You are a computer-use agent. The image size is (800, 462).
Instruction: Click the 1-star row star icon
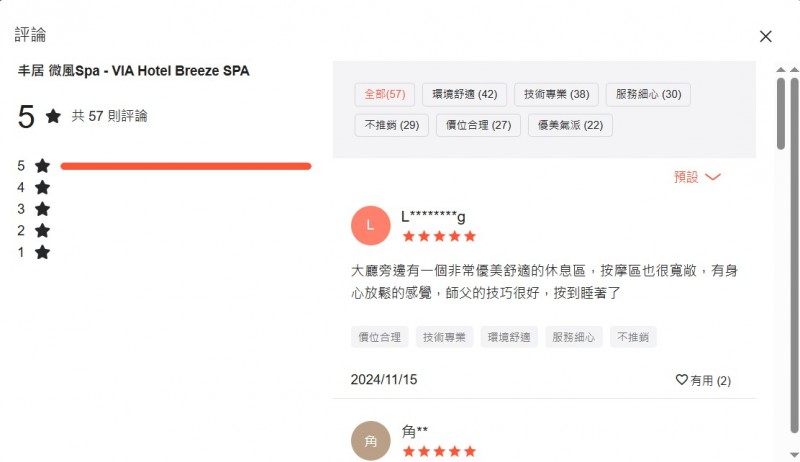(x=42, y=252)
